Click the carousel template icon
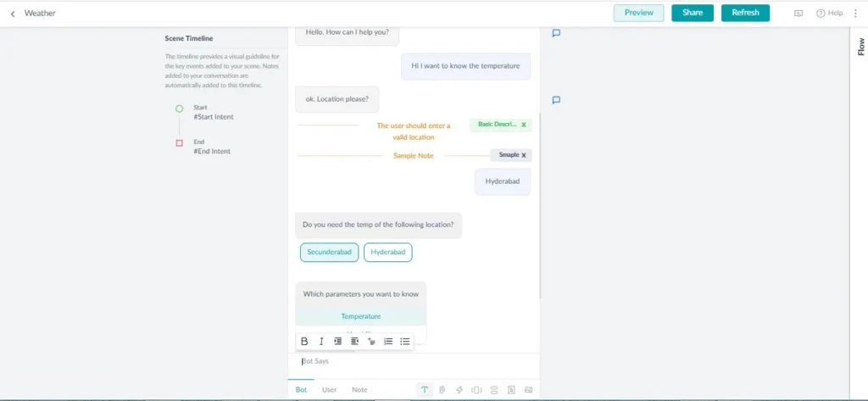This screenshot has width=868, height=401. 476,389
